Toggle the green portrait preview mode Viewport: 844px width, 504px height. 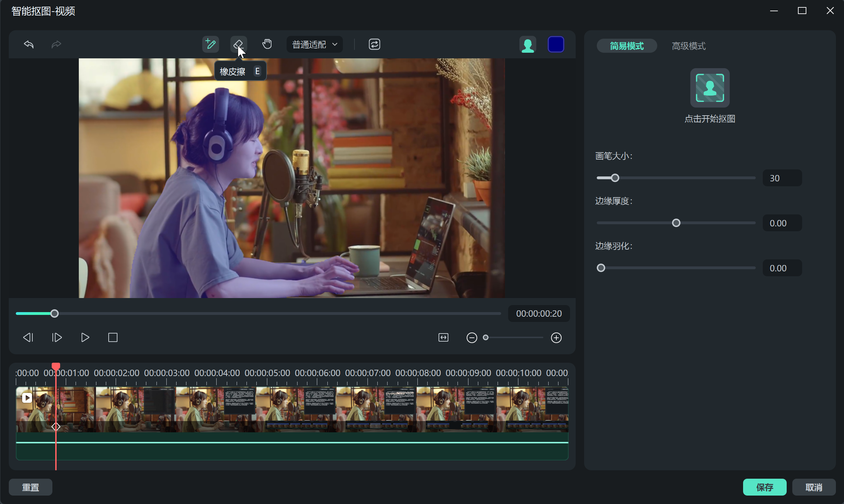(x=527, y=45)
